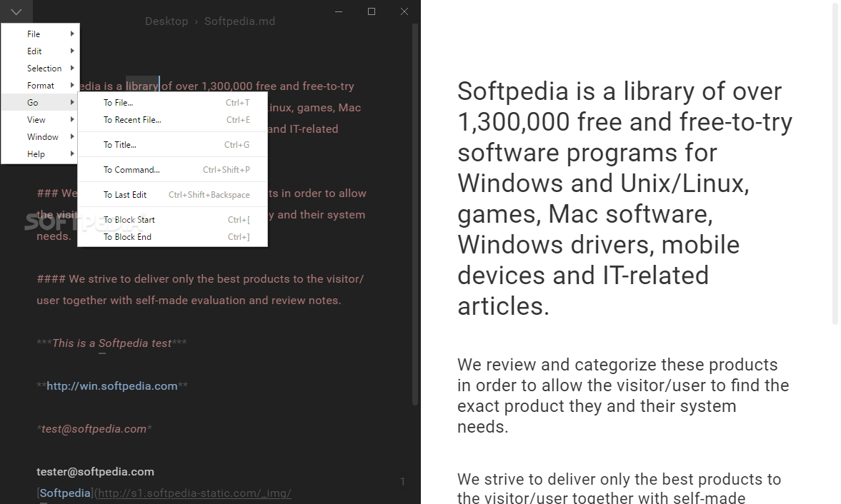Image resolution: width=841 pixels, height=504 pixels.
Task: Open the Selection menu
Action: 40,68
